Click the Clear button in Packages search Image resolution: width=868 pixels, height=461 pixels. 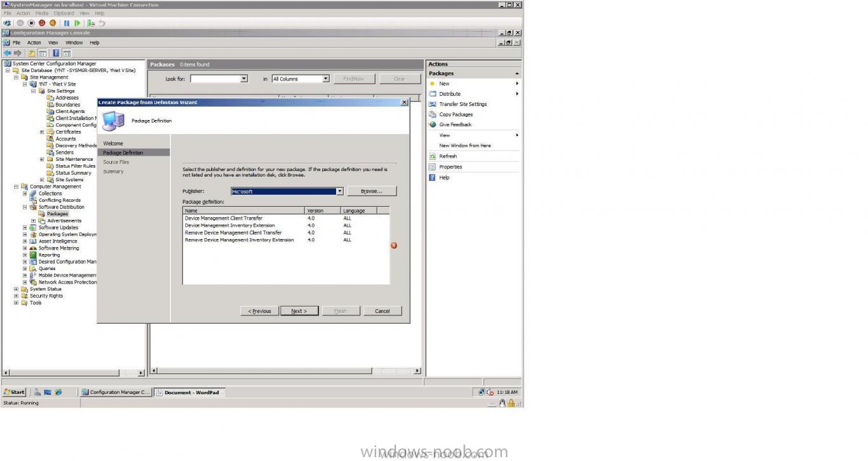click(x=400, y=79)
